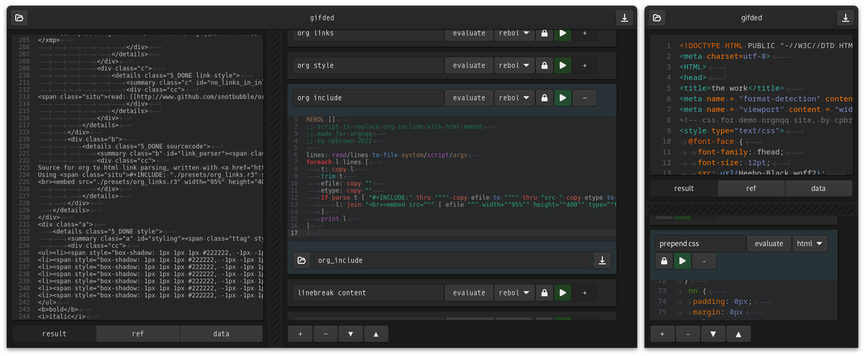Download from the prepend css window header
This screenshot has width=868, height=356.
(x=846, y=18)
